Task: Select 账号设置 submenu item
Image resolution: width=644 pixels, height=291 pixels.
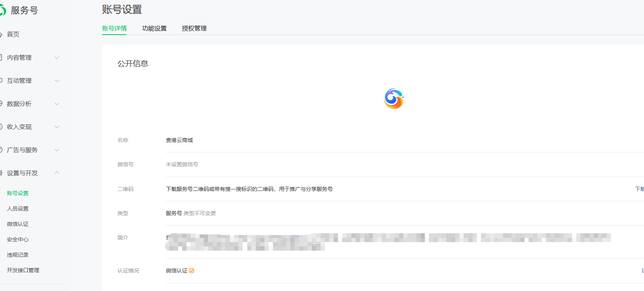Action: [x=18, y=193]
